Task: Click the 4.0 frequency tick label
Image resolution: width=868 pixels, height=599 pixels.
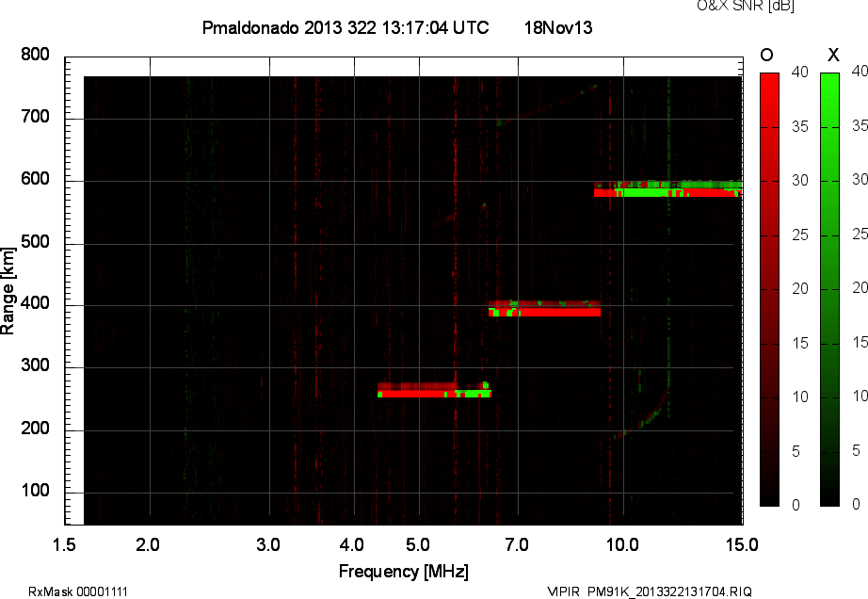Action: coord(352,544)
